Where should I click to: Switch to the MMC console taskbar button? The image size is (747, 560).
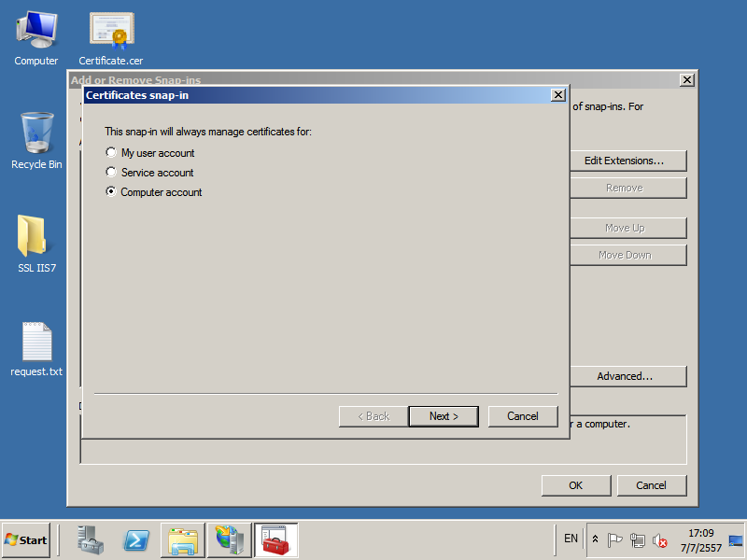pos(275,539)
